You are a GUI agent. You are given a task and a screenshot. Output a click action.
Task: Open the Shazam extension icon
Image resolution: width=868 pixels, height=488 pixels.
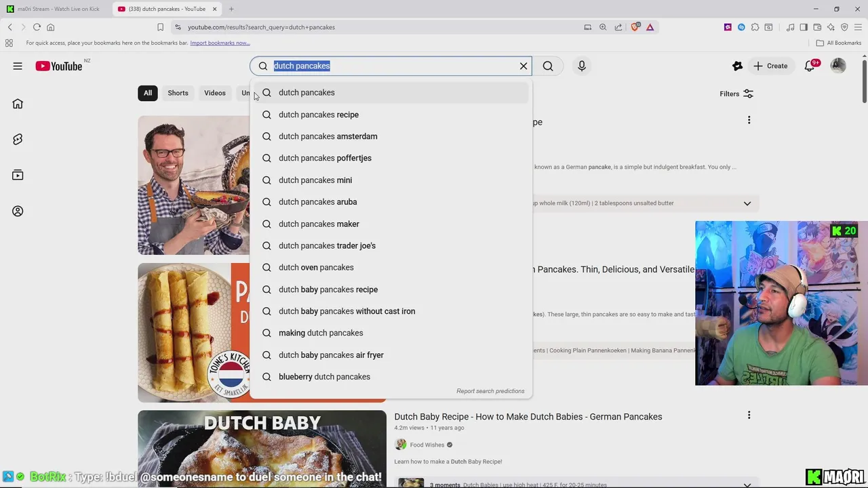(x=741, y=27)
